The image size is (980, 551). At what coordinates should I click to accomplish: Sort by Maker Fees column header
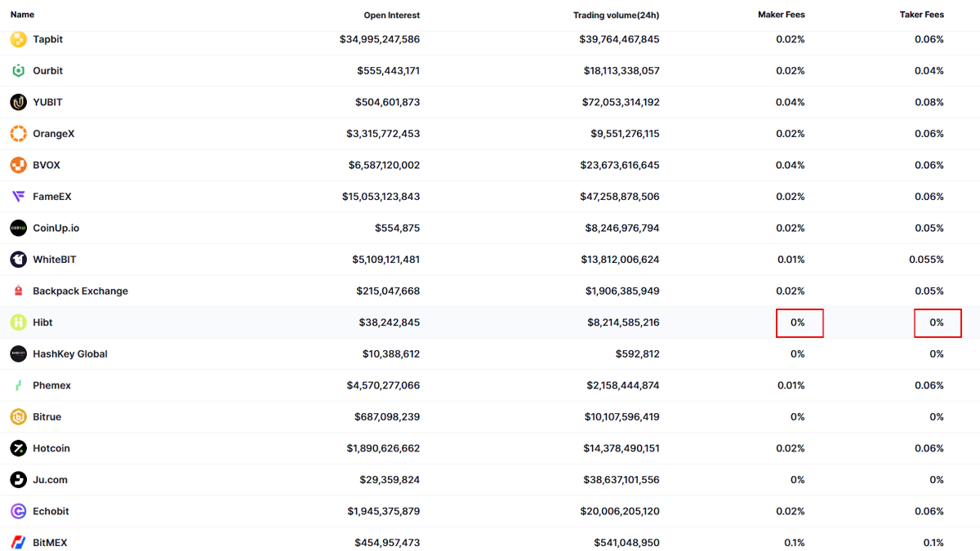pyautogui.click(x=781, y=15)
